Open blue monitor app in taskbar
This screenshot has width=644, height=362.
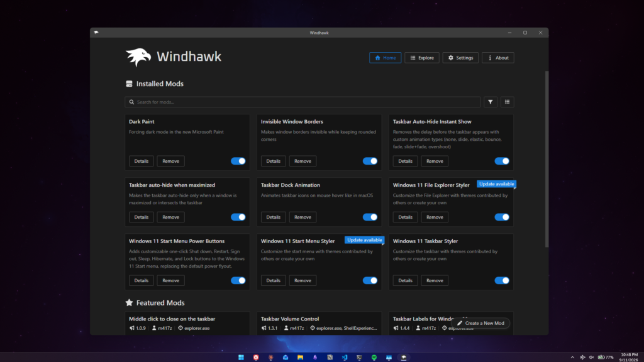[389, 358]
